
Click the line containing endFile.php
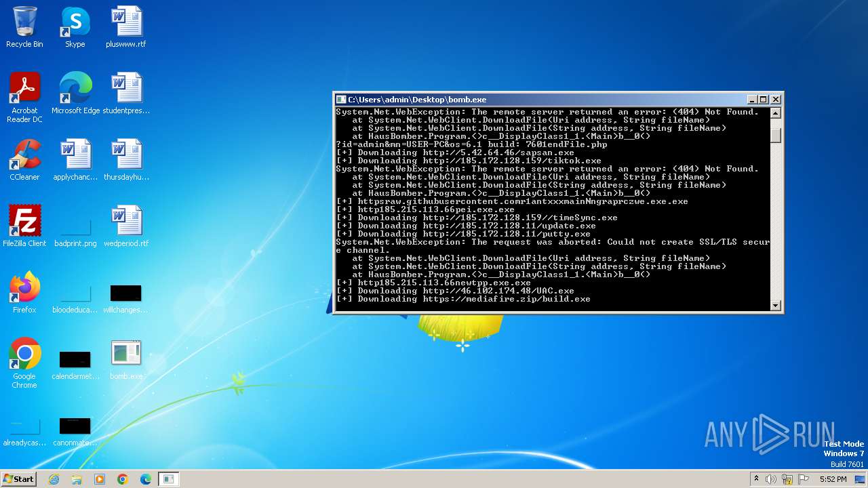pos(471,144)
